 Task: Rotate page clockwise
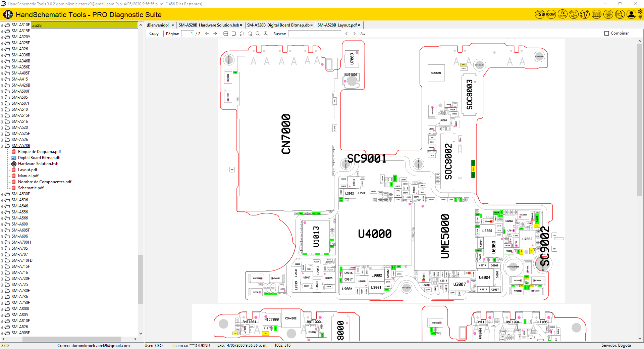(x=250, y=34)
